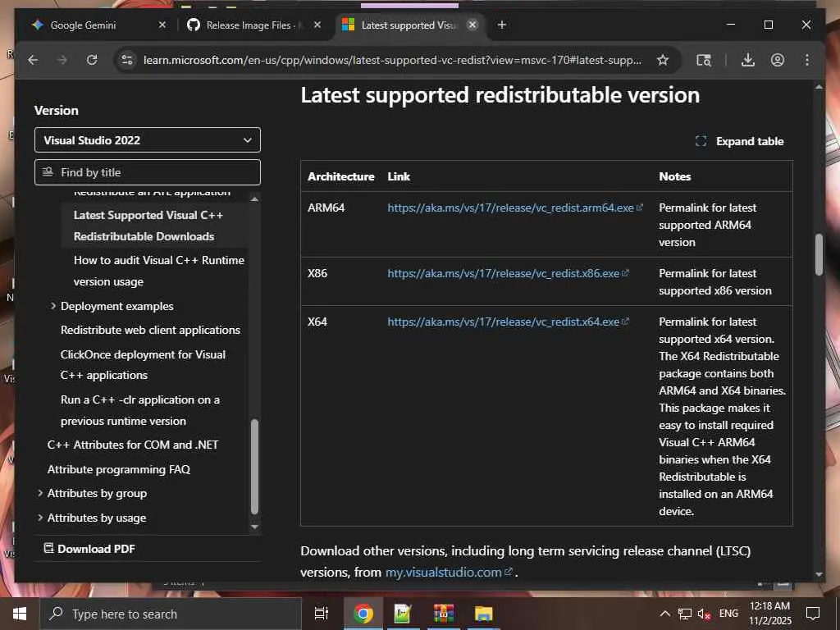
Task: Open the Chrome profile icon
Action: (778, 60)
